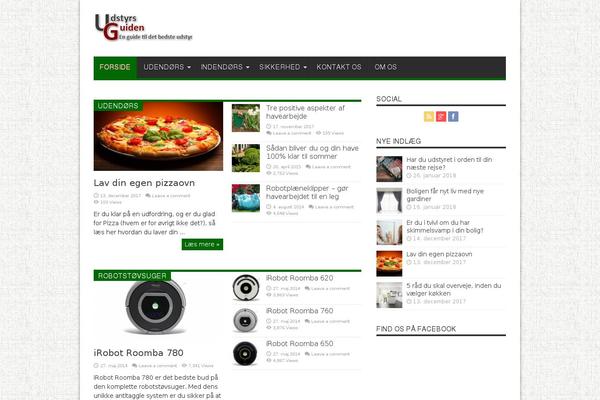Open 'Lav din egen pizzaovn' main headline
The height and width of the screenshot is (400, 600).
(144, 183)
